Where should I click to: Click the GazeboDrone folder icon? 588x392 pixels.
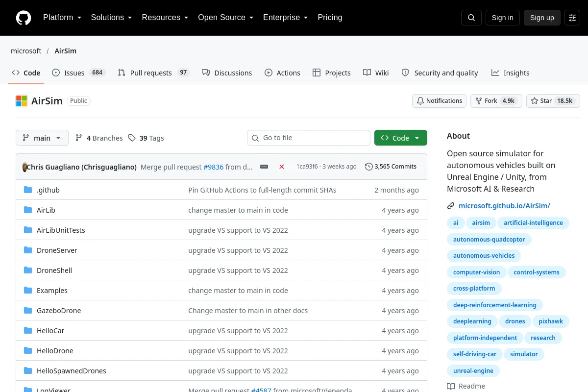[x=28, y=311]
